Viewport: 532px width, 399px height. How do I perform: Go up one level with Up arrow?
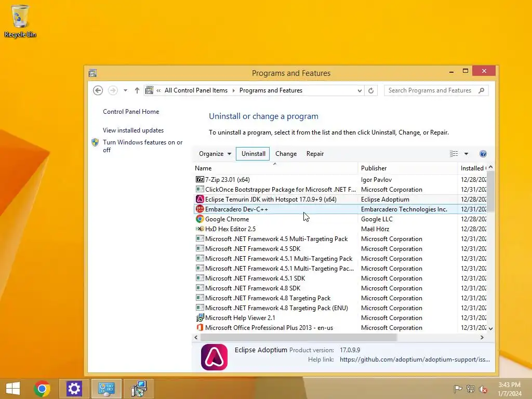click(137, 90)
